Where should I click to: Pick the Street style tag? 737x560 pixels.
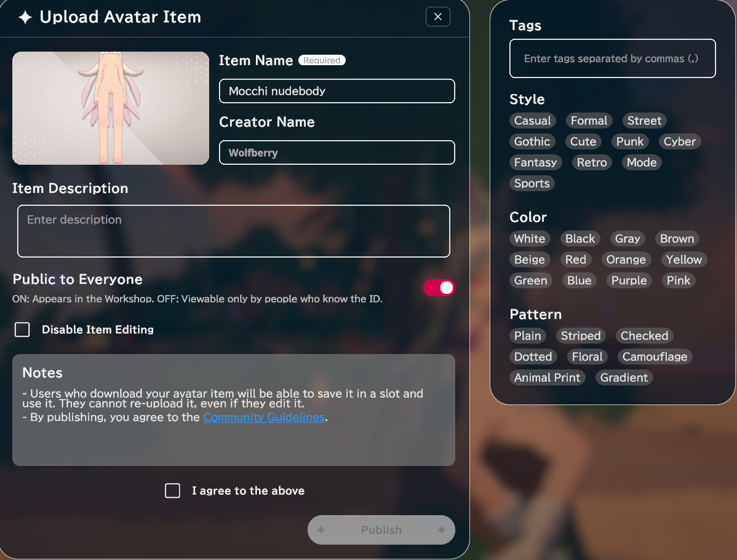point(644,120)
